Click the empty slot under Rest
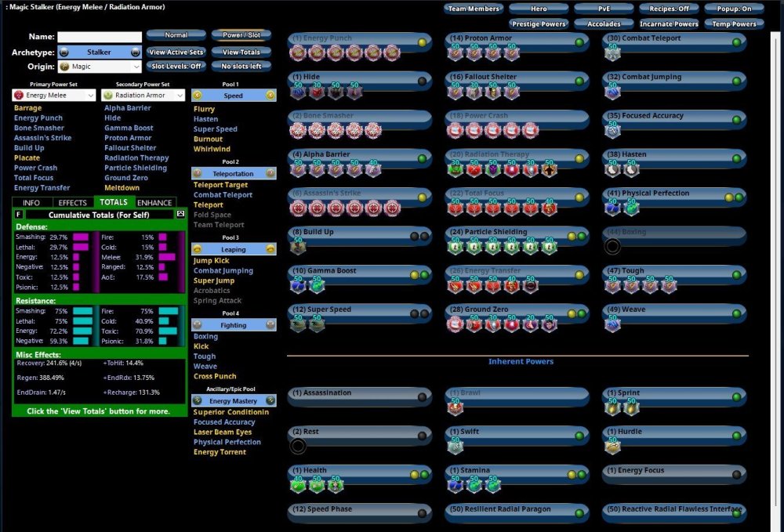 pyautogui.click(x=297, y=446)
